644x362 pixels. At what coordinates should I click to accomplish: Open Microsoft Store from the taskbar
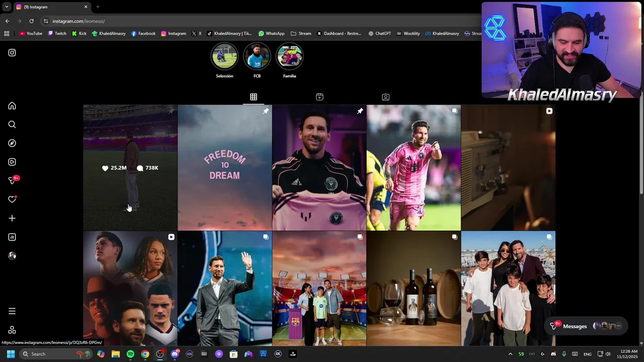pos(233,354)
